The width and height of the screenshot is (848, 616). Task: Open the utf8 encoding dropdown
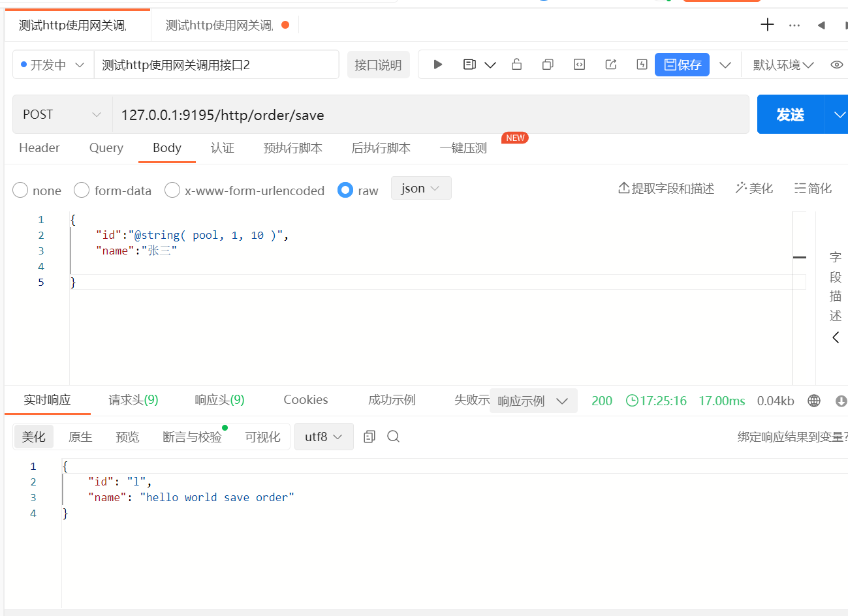pyautogui.click(x=324, y=437)
